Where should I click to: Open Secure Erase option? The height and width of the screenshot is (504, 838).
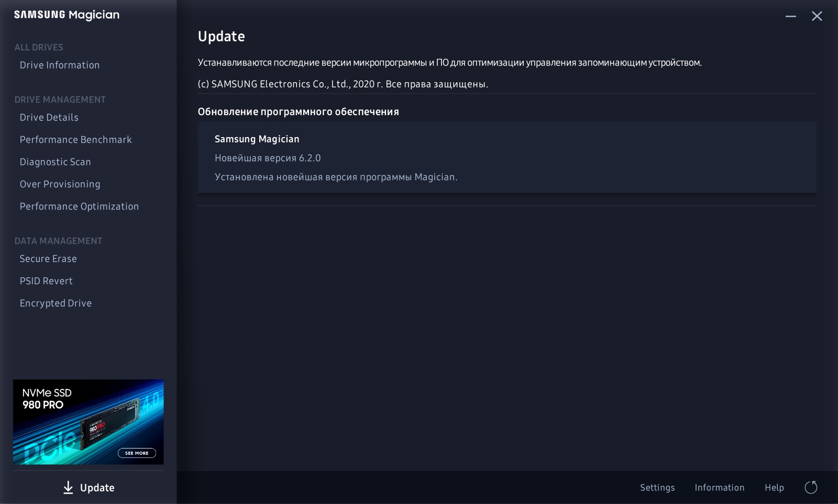pos(48,259)
